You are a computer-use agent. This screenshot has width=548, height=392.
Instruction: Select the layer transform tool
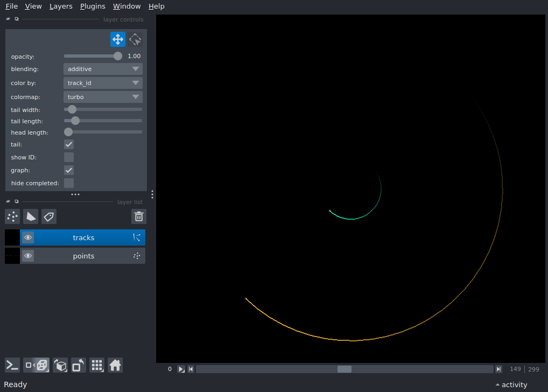pos(135,39)
